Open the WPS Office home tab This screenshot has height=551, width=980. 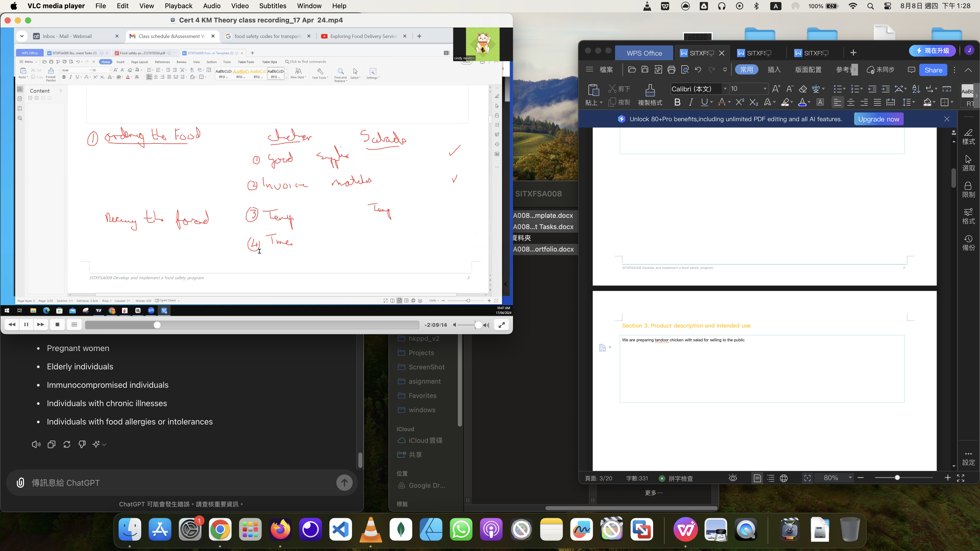[644, 53]
